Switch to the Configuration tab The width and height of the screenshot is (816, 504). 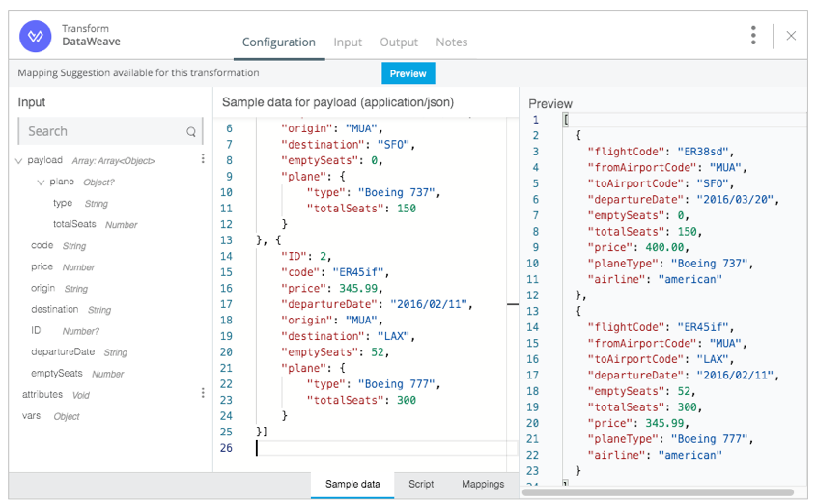click(x=278, y=42)
